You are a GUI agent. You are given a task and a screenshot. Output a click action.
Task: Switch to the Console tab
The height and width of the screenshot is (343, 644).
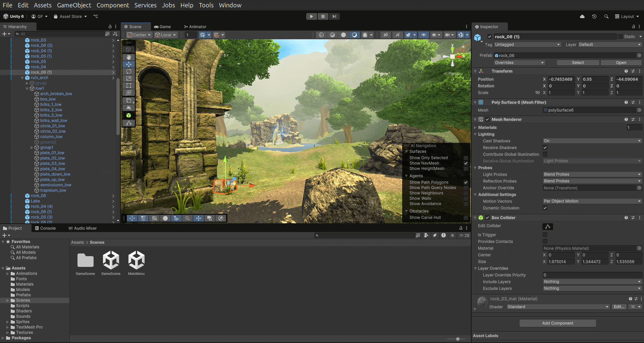pyautogui.click(x=46, y=228)
